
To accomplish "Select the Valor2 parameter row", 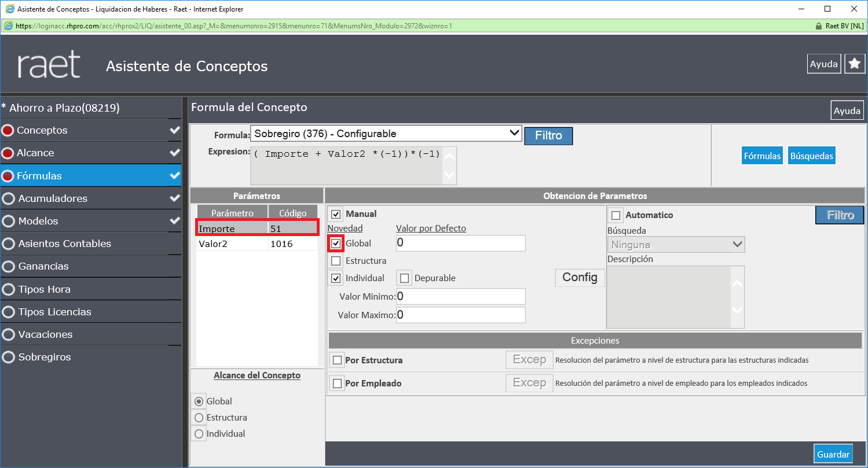I will click(x=257, y=244).
